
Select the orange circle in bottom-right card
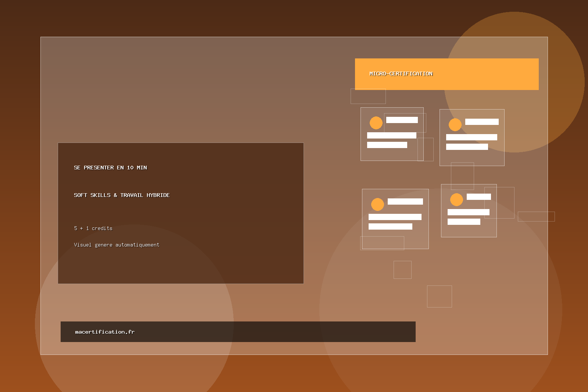coord(456,199)
